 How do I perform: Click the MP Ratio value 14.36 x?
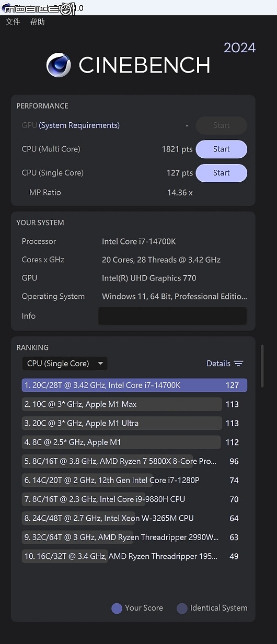click(180, 193)
